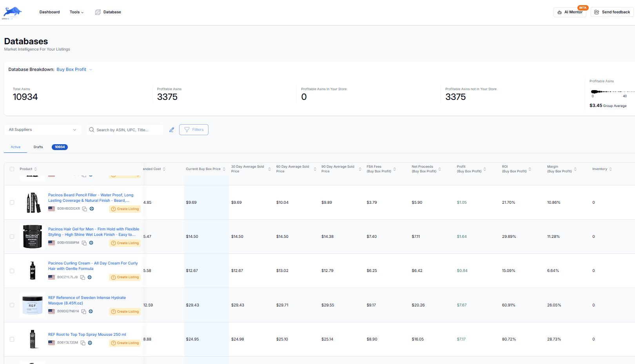The image size is (635, 364).
Task: Click the app logo in header
Action: tap(12, 13)
